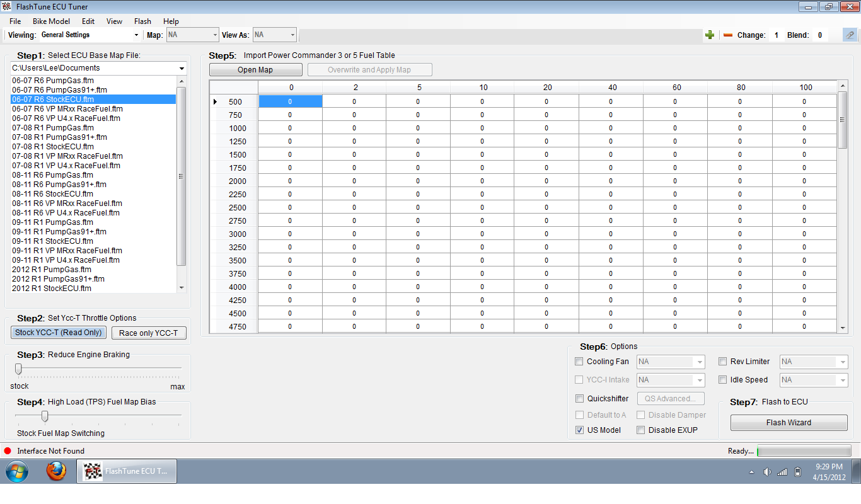
Task: Click file list scrollbar down arrow
Action: [x=182, y=288]
